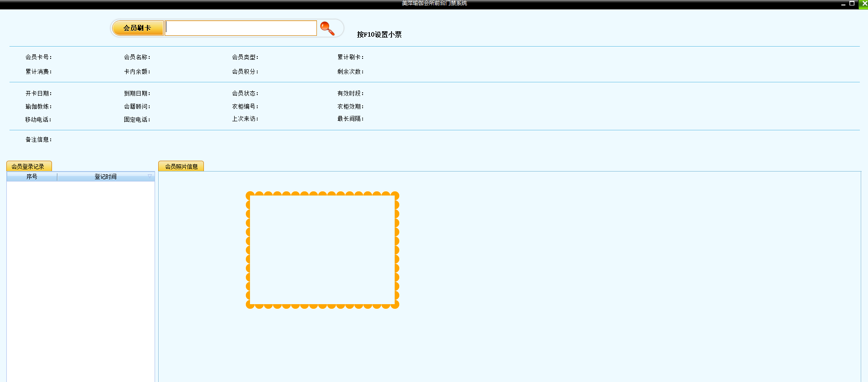Maximize the window
Image resolution: width=868 pixels, height=382 pixels.
852,4
